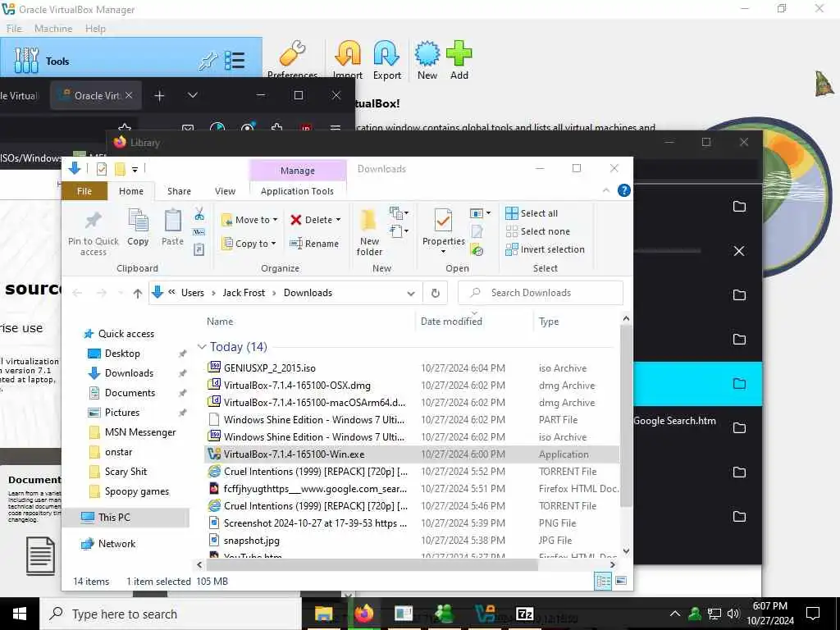Open the File tab in Explorer
Image resolution: width=840 pixels, height=630 pixels.
click(x=84, y=191)
